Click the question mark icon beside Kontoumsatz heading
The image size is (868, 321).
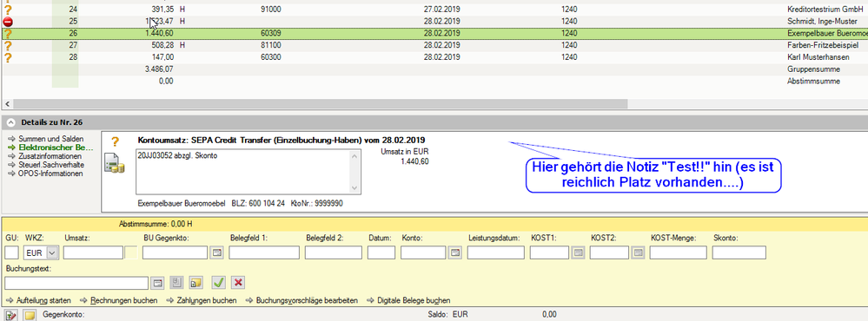tap(116, 141)
